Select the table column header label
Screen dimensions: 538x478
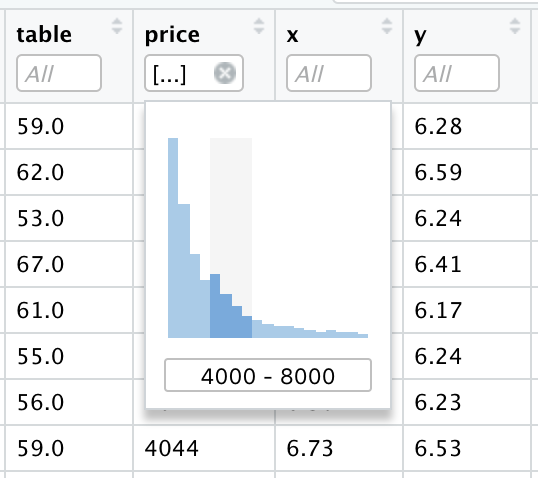(x=44, y=34)
